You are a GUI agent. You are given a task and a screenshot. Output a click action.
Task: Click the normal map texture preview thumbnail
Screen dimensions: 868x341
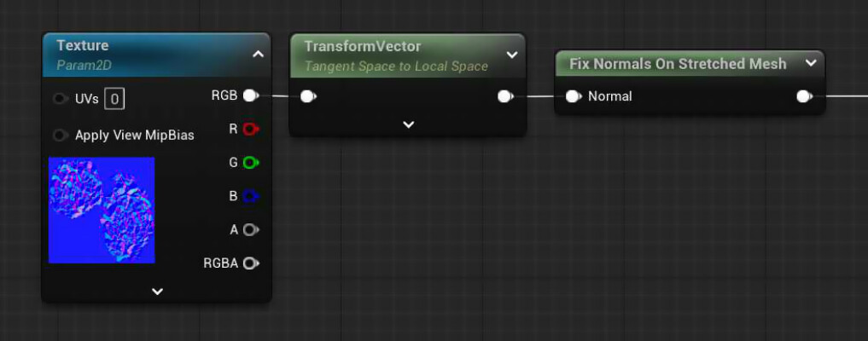pyautogui.click(x=102, y=210)
